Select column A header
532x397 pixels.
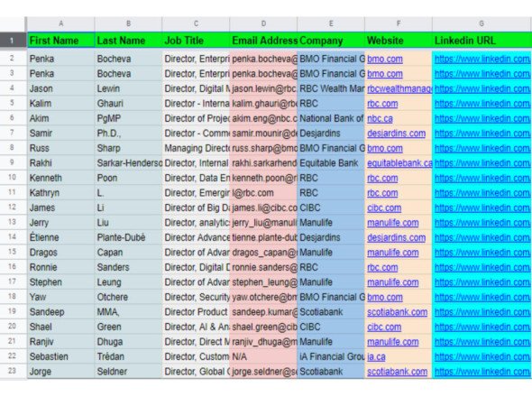pyautogui.click(x=60, y=23)
